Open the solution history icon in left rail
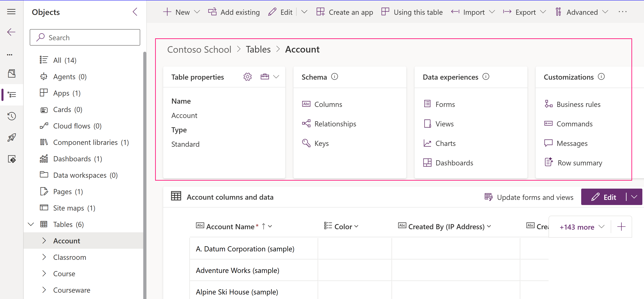Screen dimensions: 644x299 click(11, 116)
